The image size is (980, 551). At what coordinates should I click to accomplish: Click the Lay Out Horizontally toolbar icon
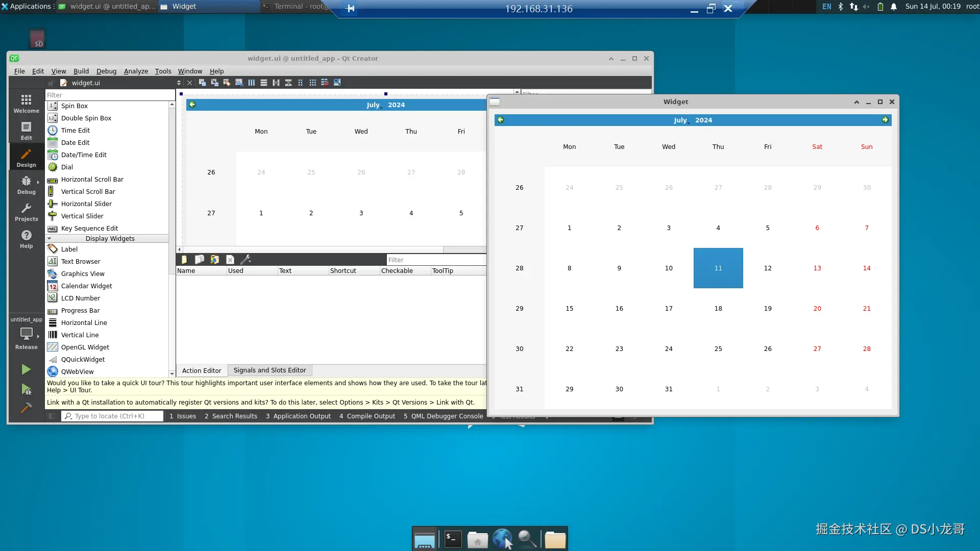pyautogui.click(x=252, y=83)
